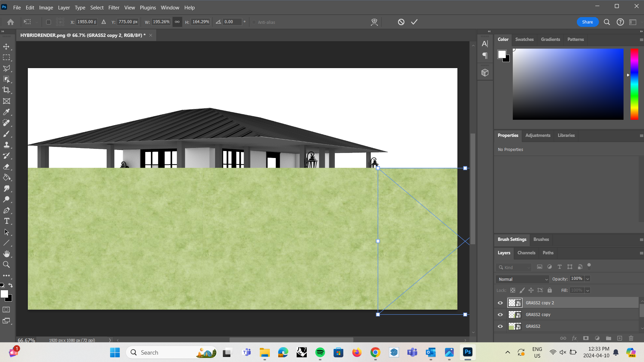This screenshot has height=362, width=644.
Task: Select the Zoom tool
Action: point(7,264)
